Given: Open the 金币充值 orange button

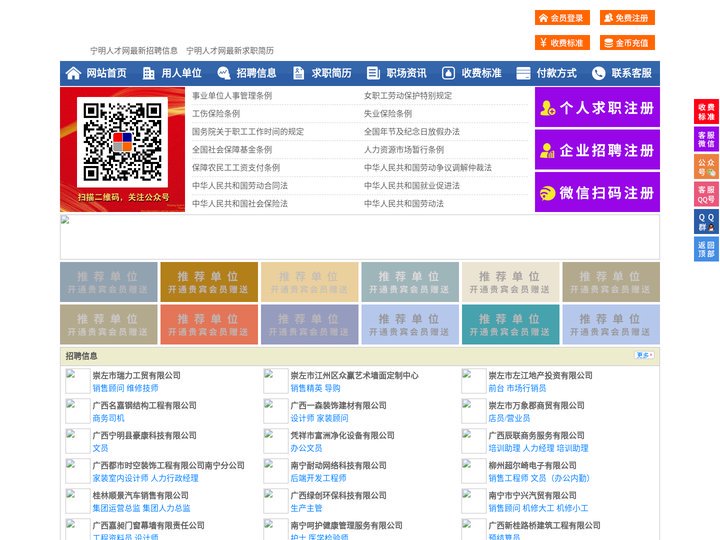Looking at the screenshot, I should 627,43.
